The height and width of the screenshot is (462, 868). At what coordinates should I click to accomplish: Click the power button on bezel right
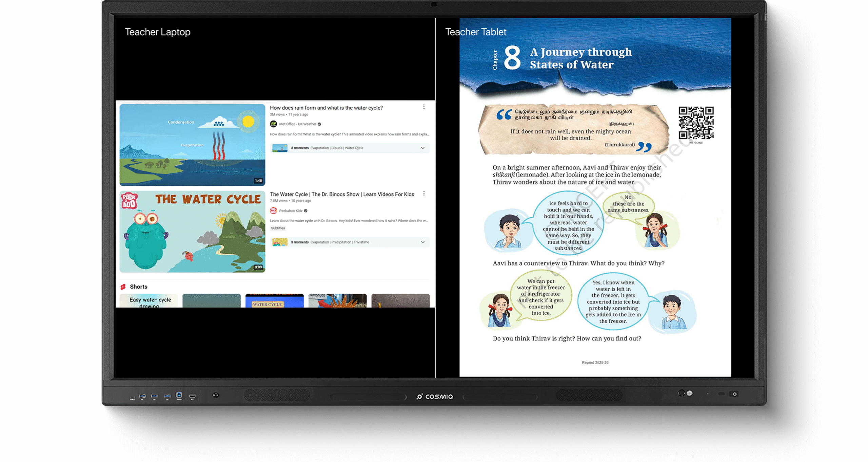pos(734,394)
